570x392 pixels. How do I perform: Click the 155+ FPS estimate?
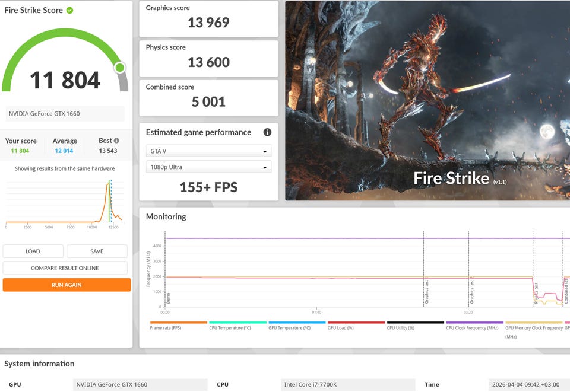click(x=208, y=187)
